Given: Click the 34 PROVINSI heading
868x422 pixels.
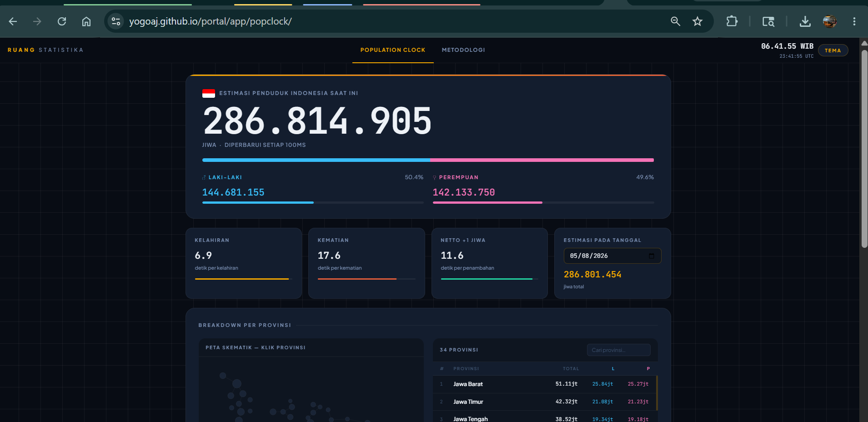Looking at the screenshot, I should 459,350.
